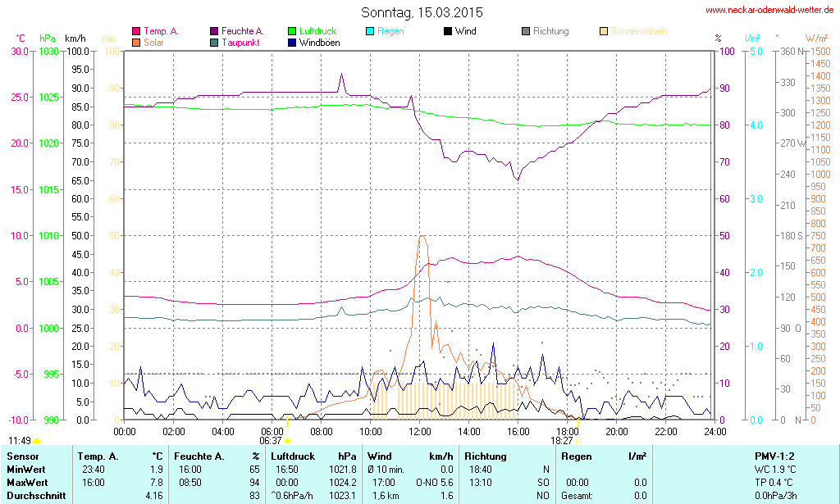Click the black Wind legend swatch
The image size is (840, 504).
(x=448, y=31)
